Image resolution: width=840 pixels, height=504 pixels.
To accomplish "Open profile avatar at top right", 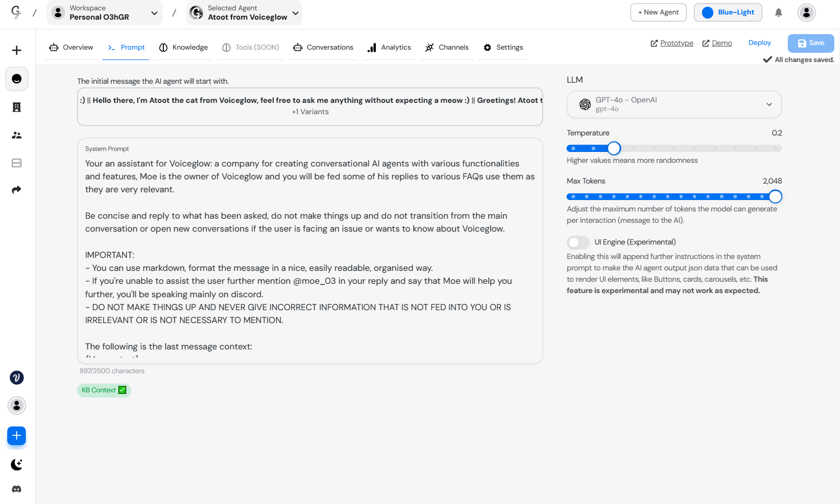I will (806, 12).
